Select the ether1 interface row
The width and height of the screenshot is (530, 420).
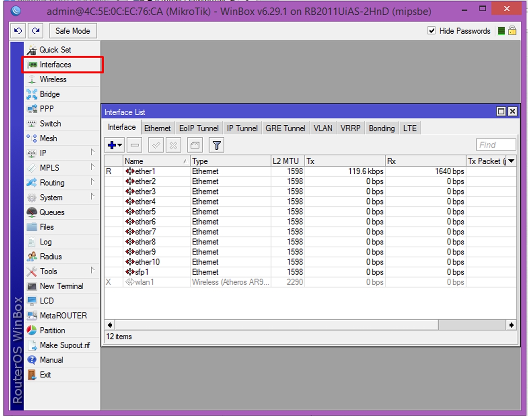click(310, 171)
